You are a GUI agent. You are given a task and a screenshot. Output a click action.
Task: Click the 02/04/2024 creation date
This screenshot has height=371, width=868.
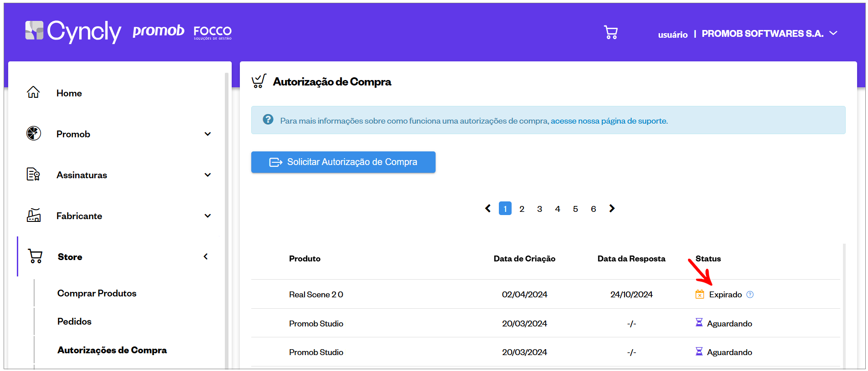pos(525,295)
